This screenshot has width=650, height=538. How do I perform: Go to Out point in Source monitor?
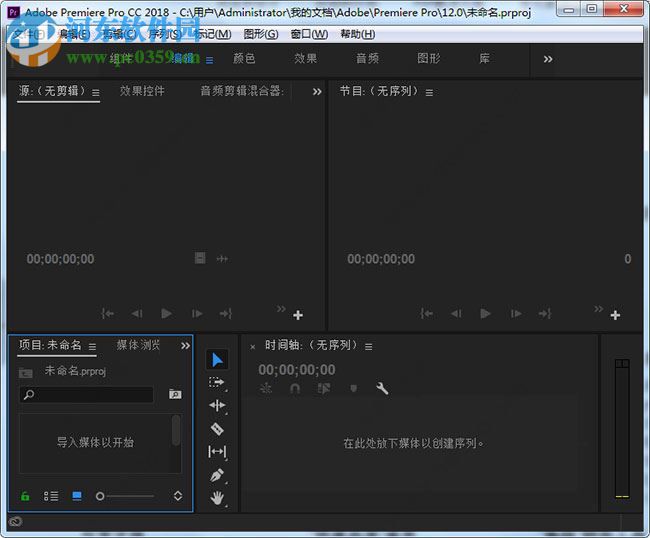pyautogui.click(x=226, y=313)
